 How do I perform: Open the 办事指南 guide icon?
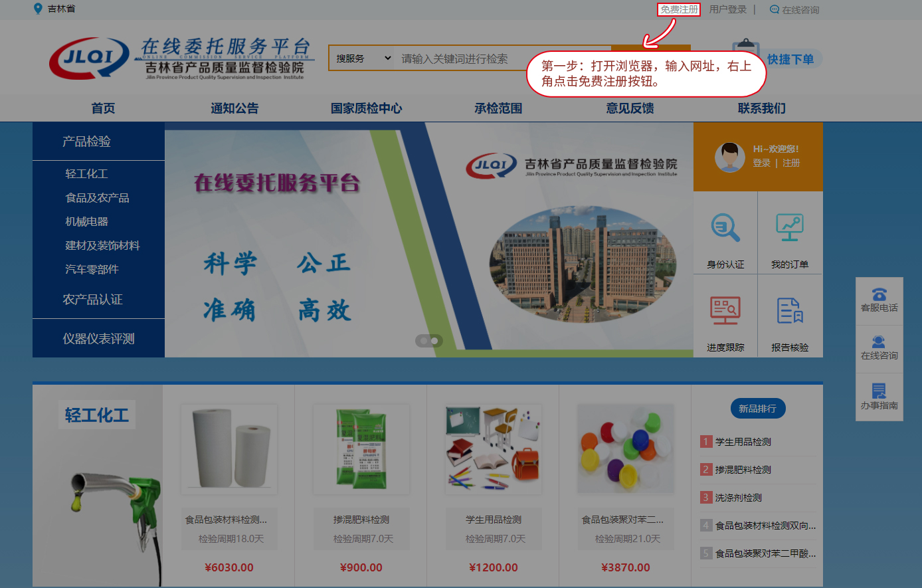point(879,391)
